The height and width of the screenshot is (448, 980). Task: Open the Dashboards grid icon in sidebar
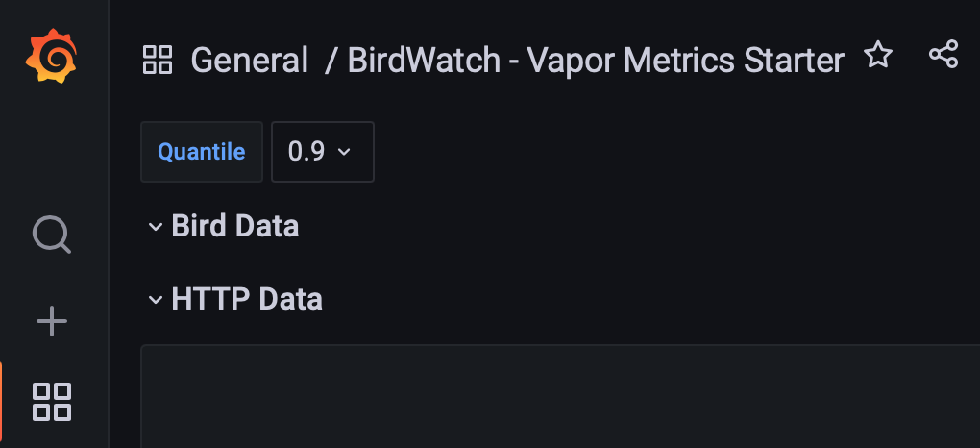[x=52, y=402]
